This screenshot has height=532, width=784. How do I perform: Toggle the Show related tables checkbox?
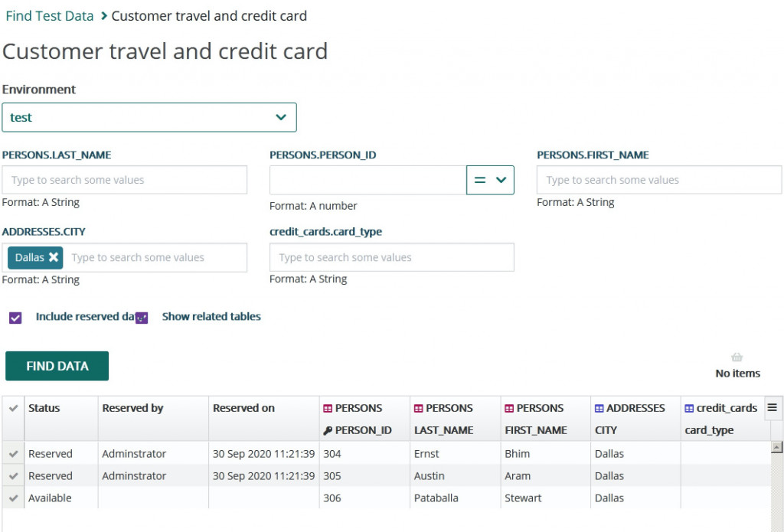point(142,318)
